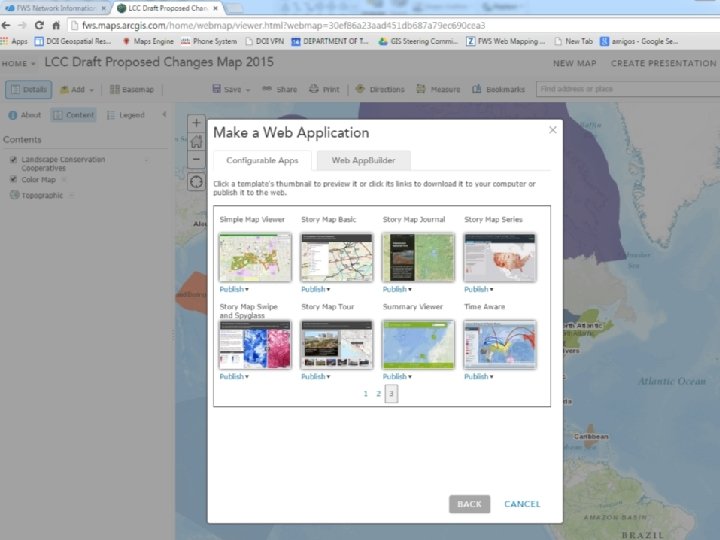Image resolution: width=720 pixels, height=540 pixels.
Task: Click the browser address bar URL
Action: pyautogui.click(x=283, y=25)
